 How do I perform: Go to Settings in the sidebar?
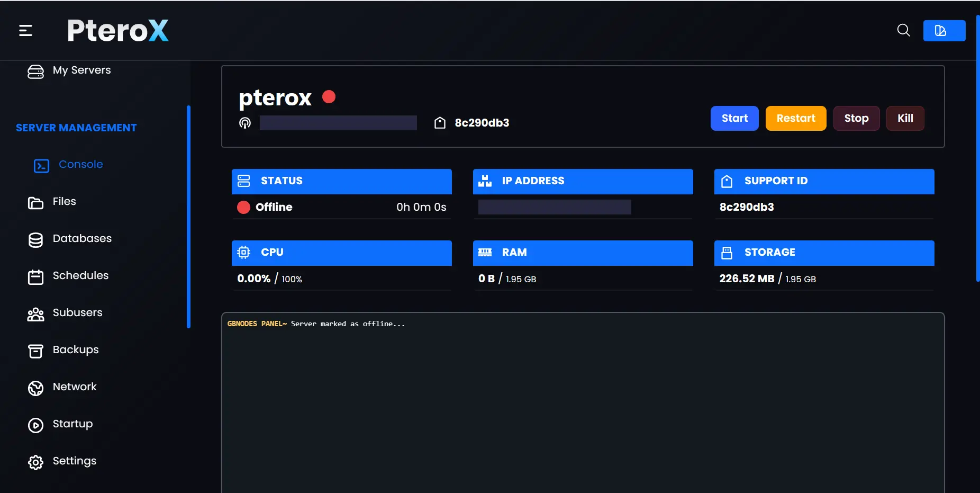74,461
